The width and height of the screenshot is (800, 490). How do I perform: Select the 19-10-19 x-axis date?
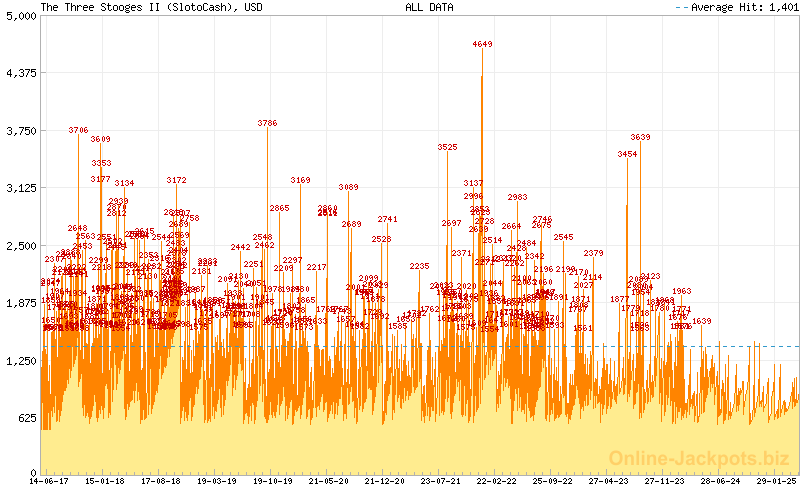[273, 481]
